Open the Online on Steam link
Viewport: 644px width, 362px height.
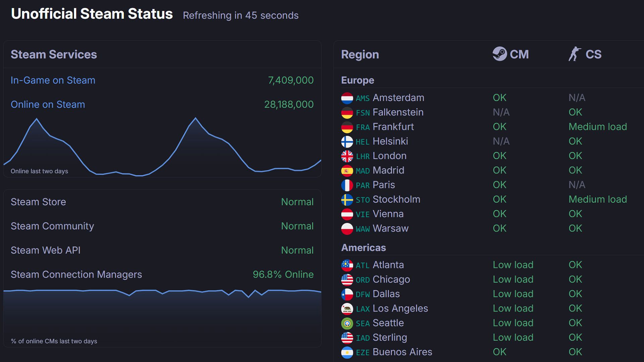(48, 105)
